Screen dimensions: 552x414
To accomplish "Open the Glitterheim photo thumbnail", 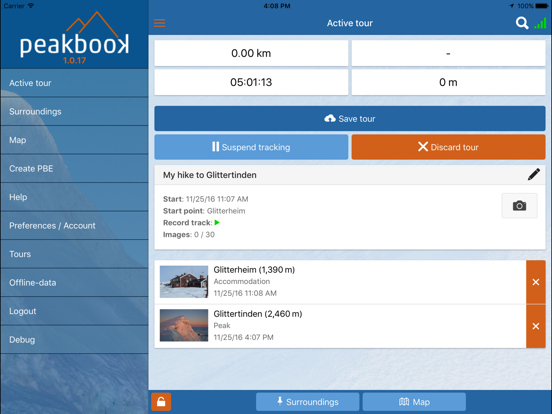I will point(184,282).
